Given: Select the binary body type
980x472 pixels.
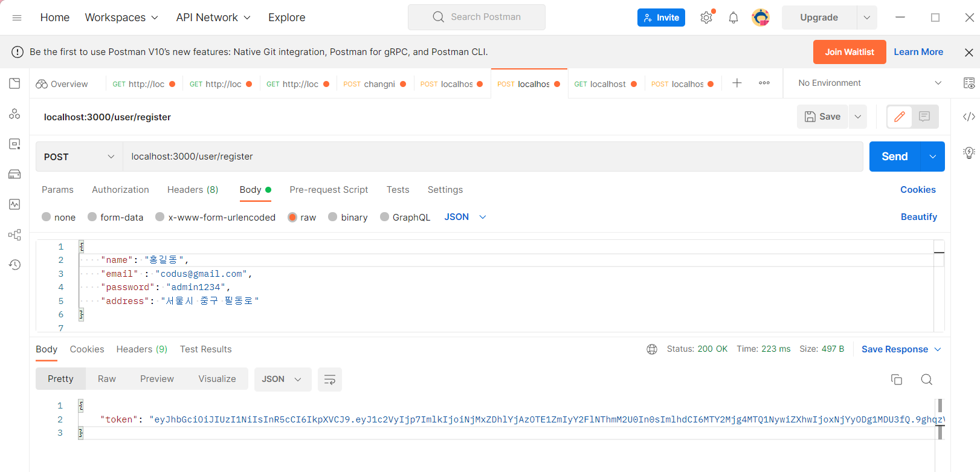Looking at the screenshot, I should click(333, 217).
